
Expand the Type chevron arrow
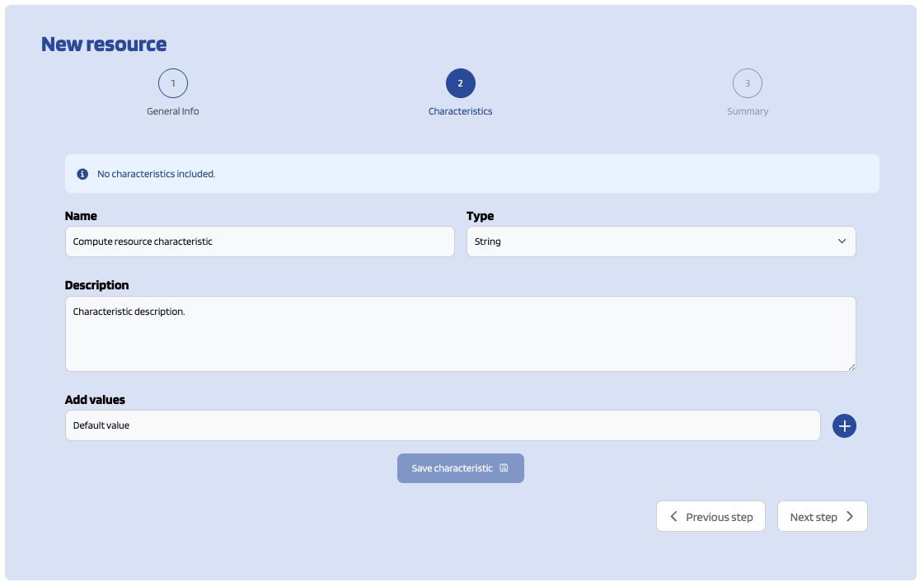tap(842, 242)
